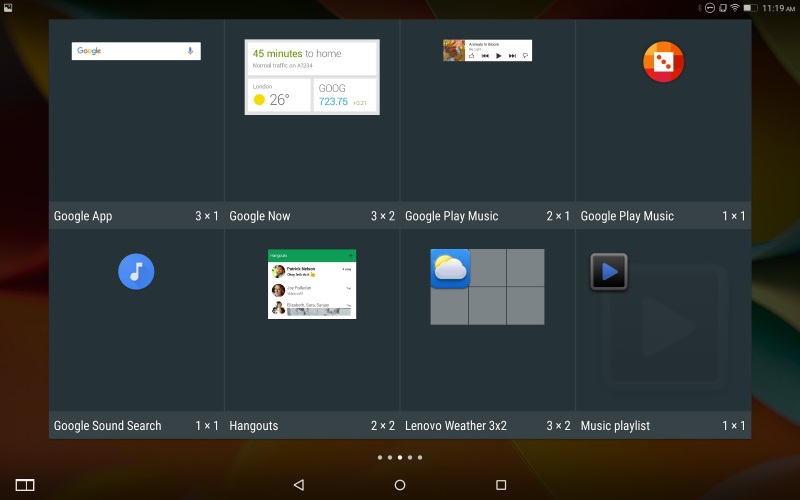This screenshot has height=500, width=800.
Task: Tap the 'Hangouts' widget label
Action: [x=254, y=426]
